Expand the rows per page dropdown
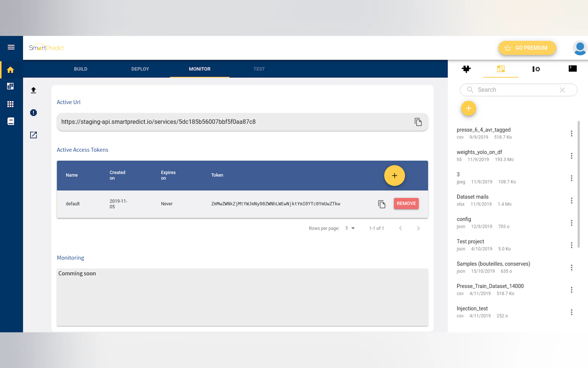 coord(350,228)
